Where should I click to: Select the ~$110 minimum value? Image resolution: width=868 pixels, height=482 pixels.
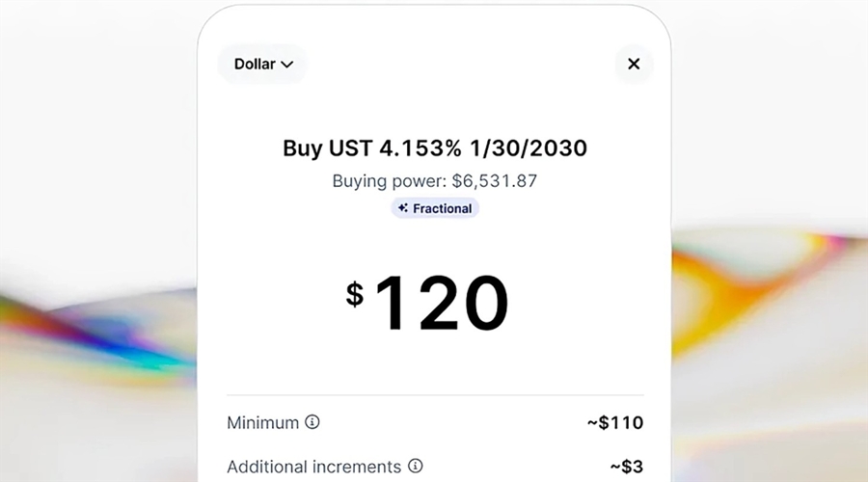(x=614, y=422)
